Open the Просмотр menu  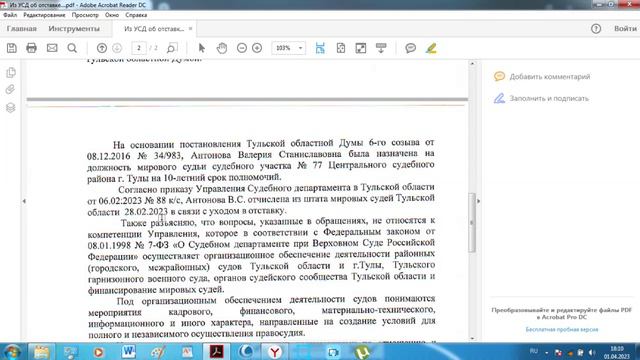pyautogui.click(x=85, y=15)
